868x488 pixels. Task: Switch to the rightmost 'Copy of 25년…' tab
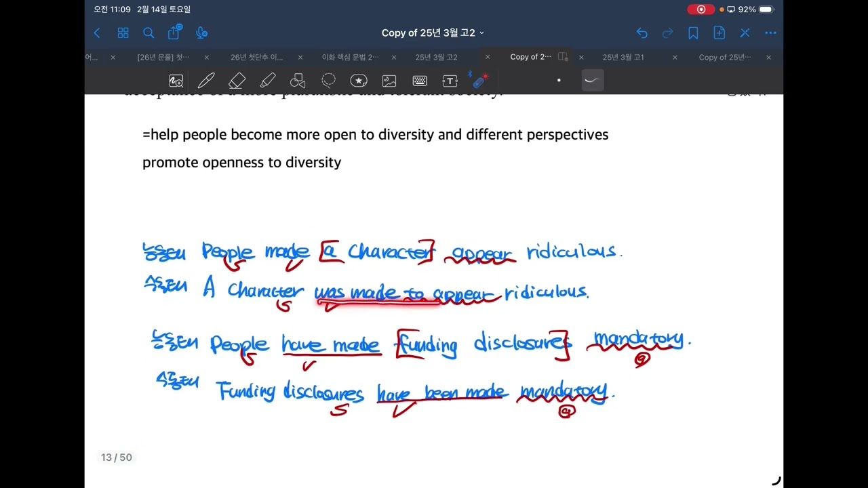pos(726,58)
